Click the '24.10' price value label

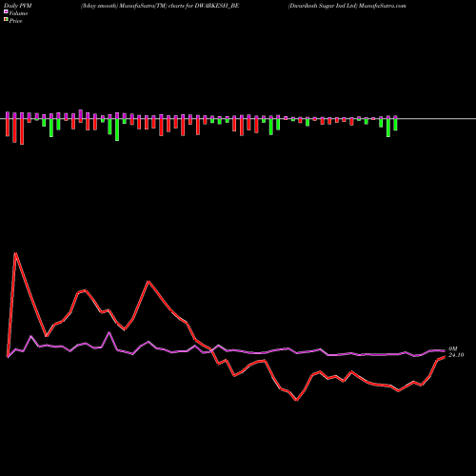tap(456, 355)
